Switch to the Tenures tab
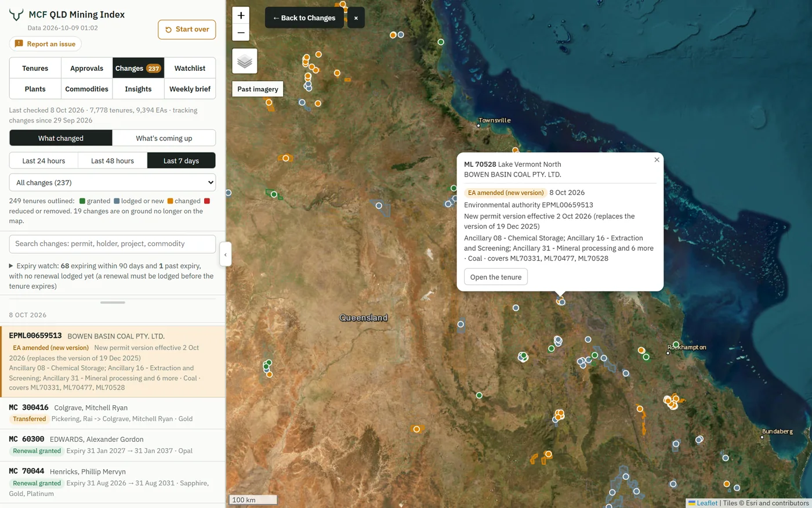812x508 pixels. [35, 68]
